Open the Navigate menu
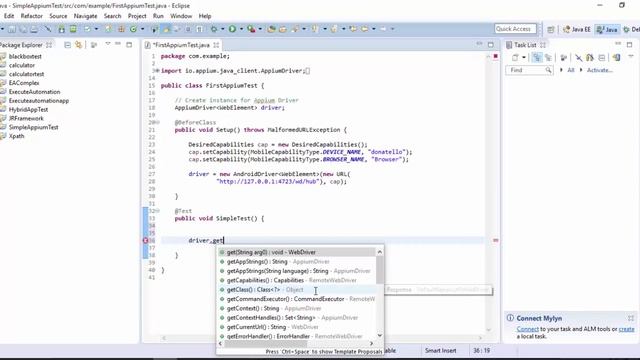The image size is (640, 360). click(85, 16)
